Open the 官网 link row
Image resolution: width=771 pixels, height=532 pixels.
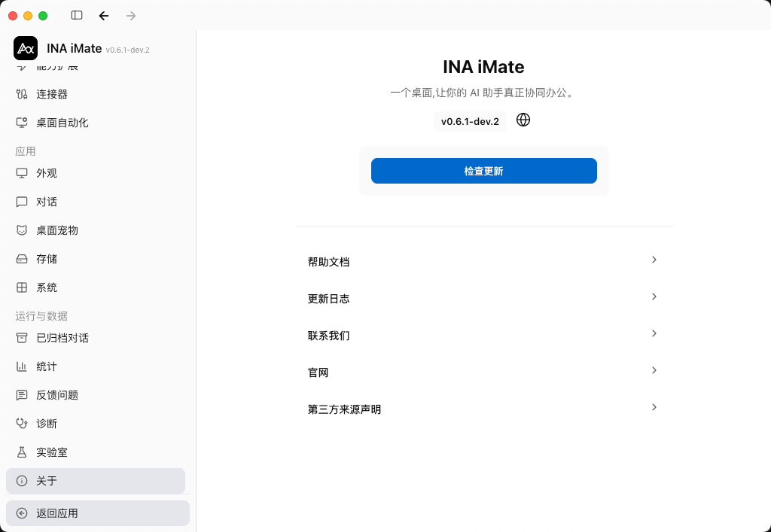[484, 372]
